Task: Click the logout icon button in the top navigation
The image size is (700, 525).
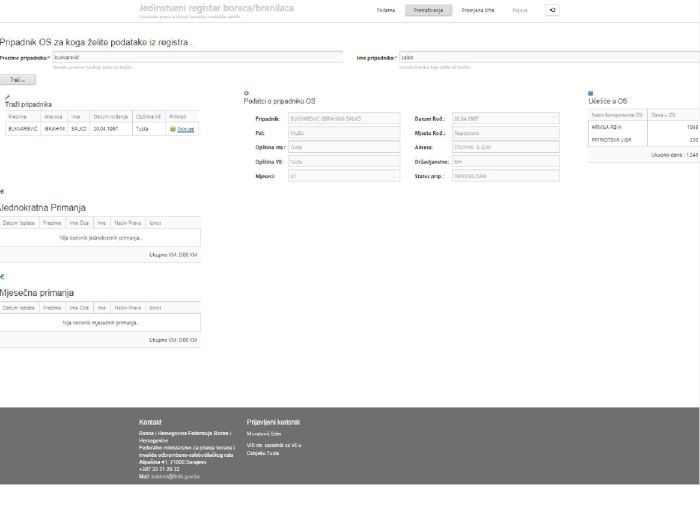Action: tap(552, 10)
